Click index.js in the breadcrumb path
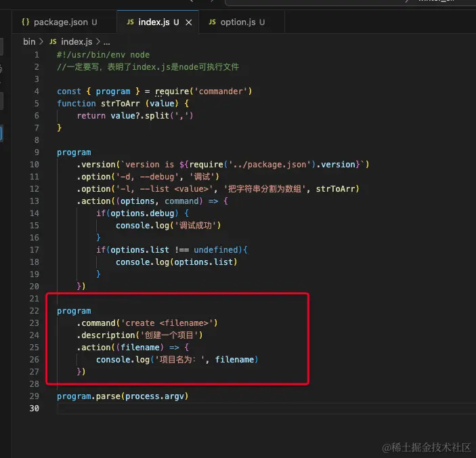The width and height of the screenshot is (476, 458). (77, 41)
